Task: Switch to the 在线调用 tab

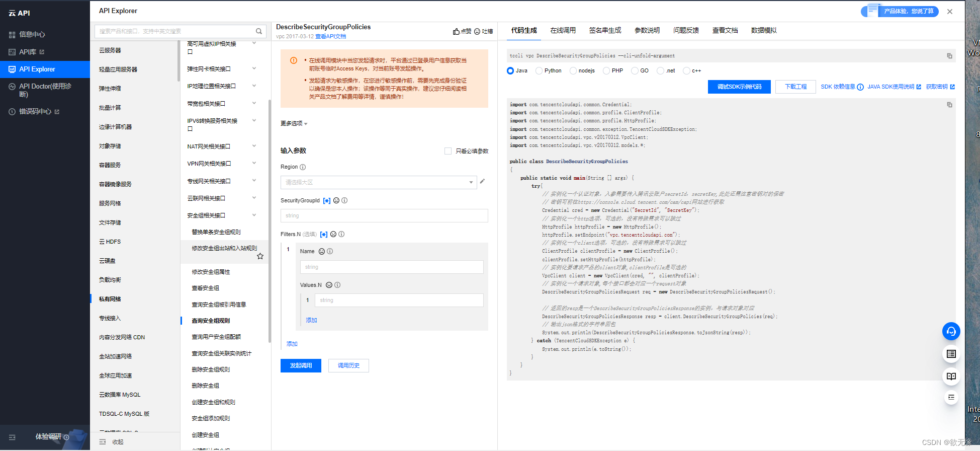Action: [563, 31]
